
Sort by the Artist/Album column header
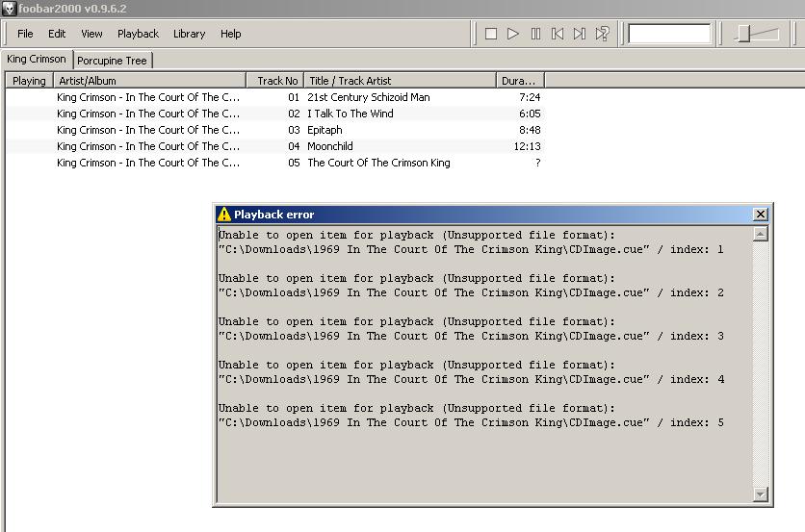point(149,81)
